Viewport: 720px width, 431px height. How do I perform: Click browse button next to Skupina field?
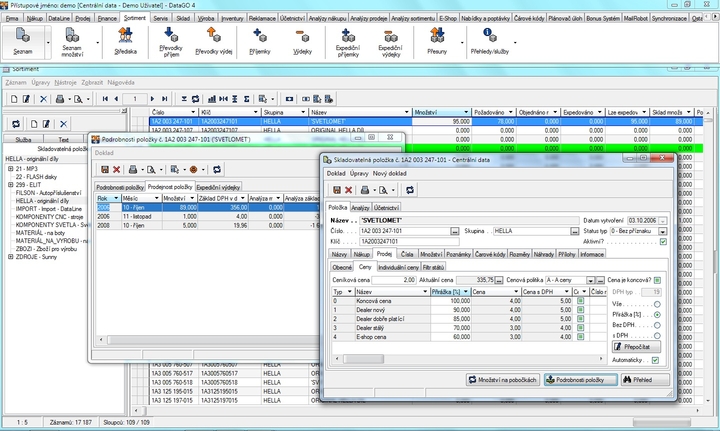point(574,231)
